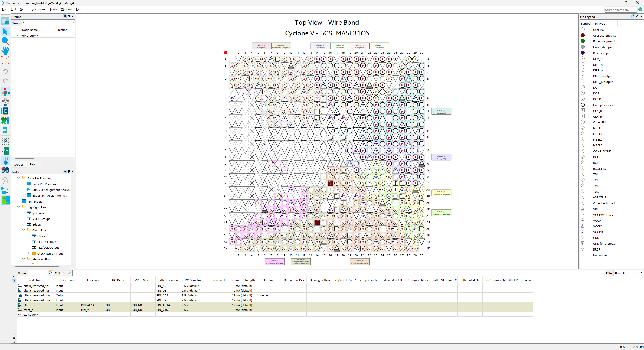Switch to the Report tab
This screenshot has width=644, height=350.
pos(34,164)
